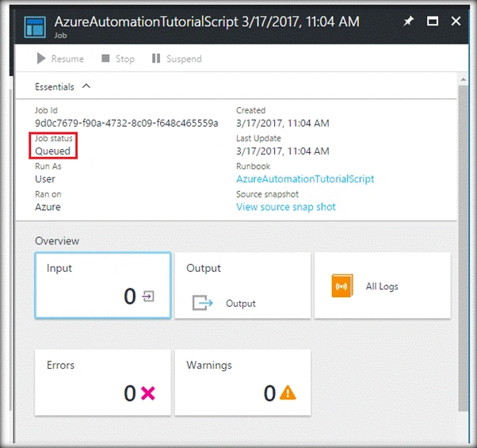This screenshot has height=448, width=477.
Task: Open the AzureAutomationTutorialScript runbook link
Action: [305, 179]
